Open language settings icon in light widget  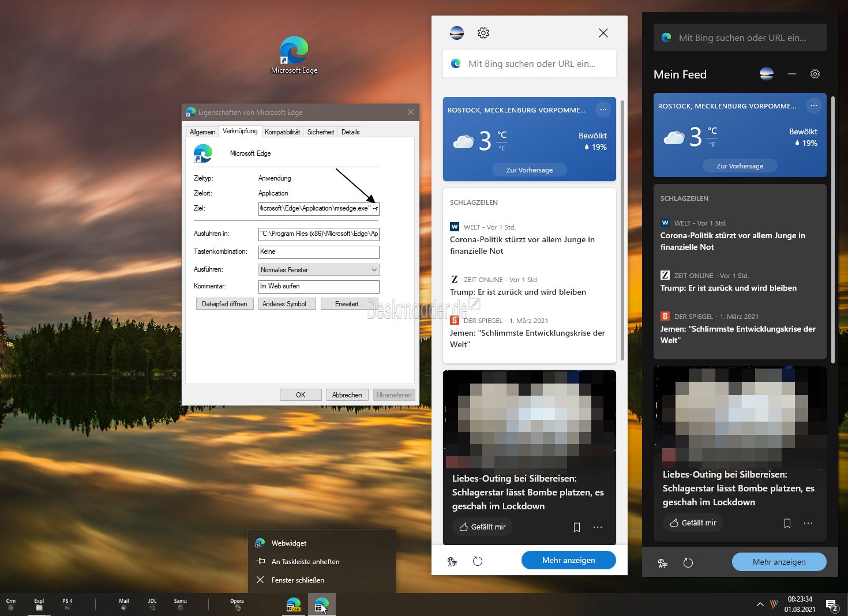tap(452, 561)
